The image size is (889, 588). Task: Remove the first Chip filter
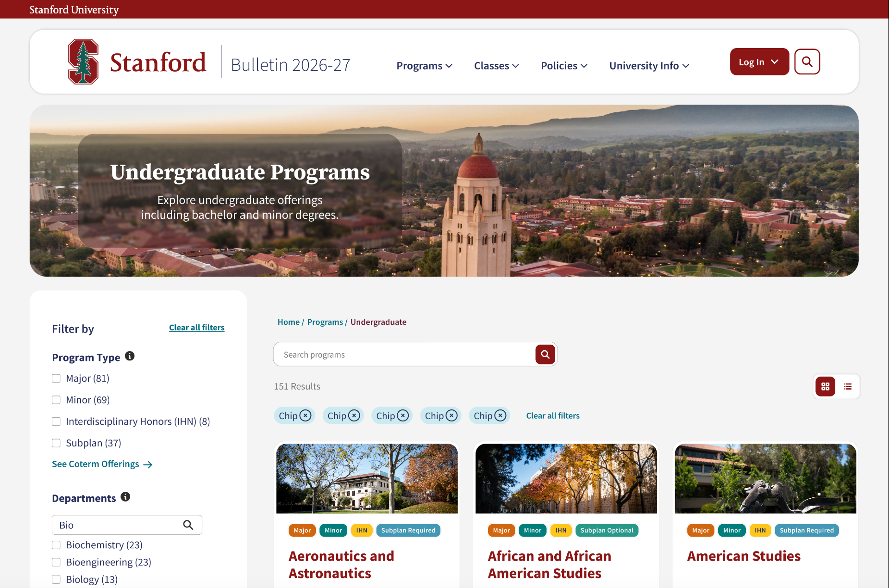(305, 415)
